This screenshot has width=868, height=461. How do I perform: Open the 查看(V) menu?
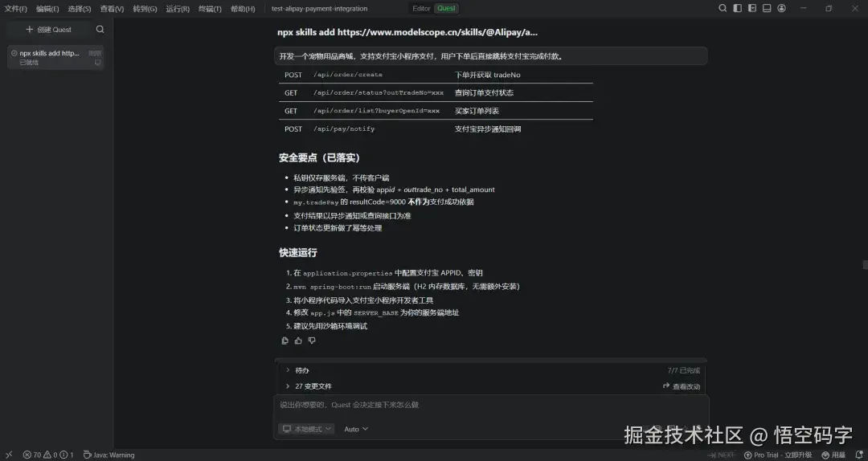(x=112, y=9)
